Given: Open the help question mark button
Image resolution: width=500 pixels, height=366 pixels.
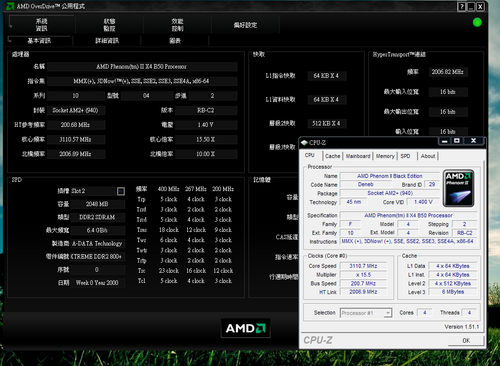Looking at the screenshot, I should tap(462, 7).
